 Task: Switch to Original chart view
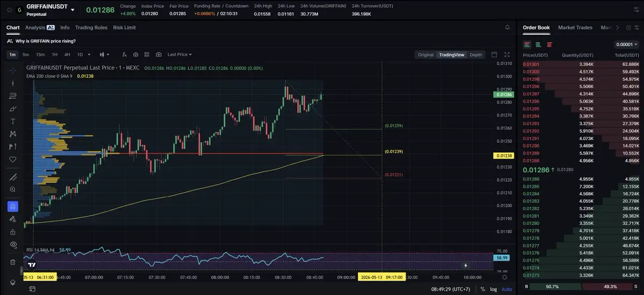pyautogui.click(x=426, y=55)
